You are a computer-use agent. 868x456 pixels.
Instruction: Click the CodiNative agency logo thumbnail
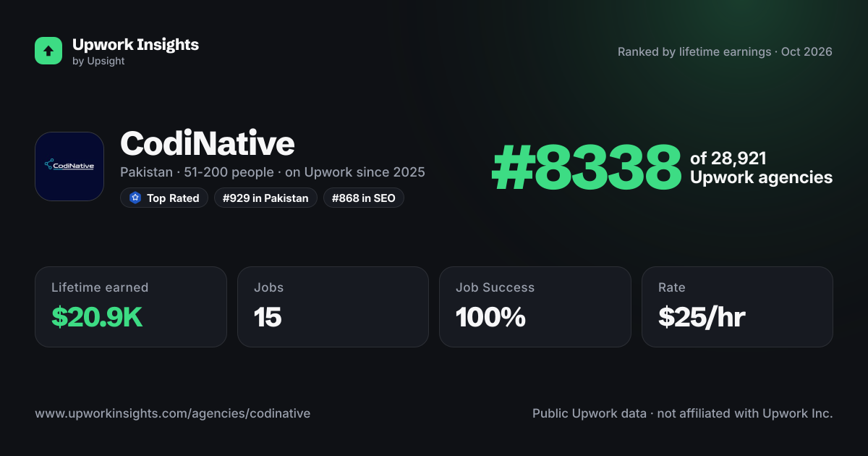69,166
